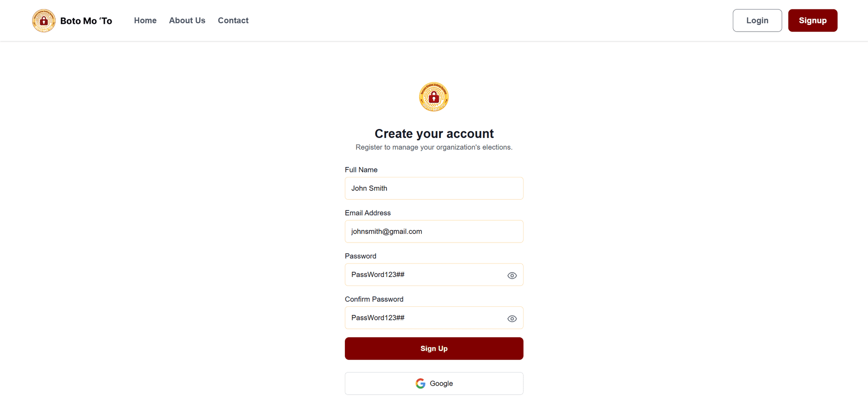Submit the form with the Sign Up button
The image size is (868, 405).
click(x=434, y=348)
